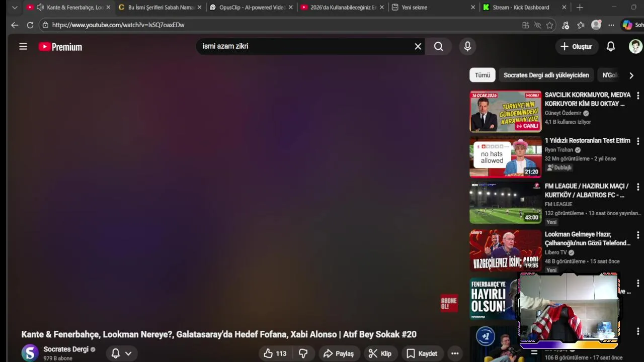Click the Klip scissors button
The width and height of the screenshot is (644, 362).
tap(380, 353)
